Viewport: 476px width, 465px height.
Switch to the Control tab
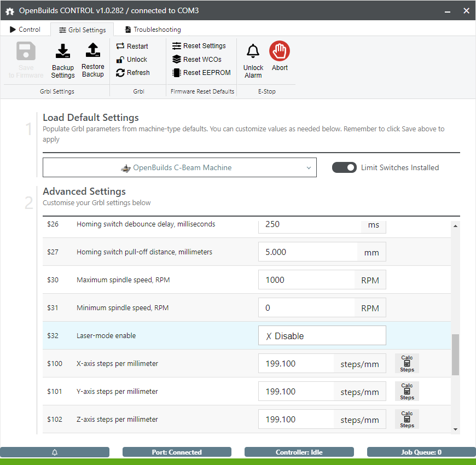coord(25,30)
